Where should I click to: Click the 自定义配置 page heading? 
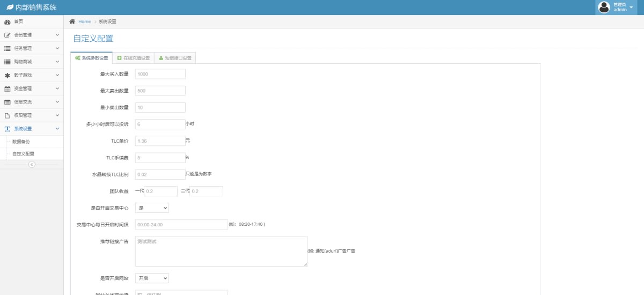click(x=93, y=39)
